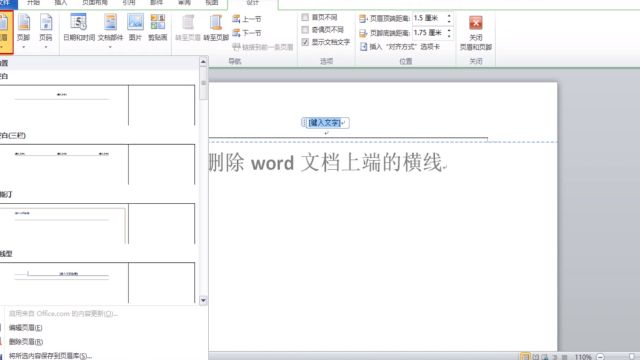This screenshot has height=360, width=640.
Task: Switch to the 引用 (References) ribbon tab
Action: (129, 3)
